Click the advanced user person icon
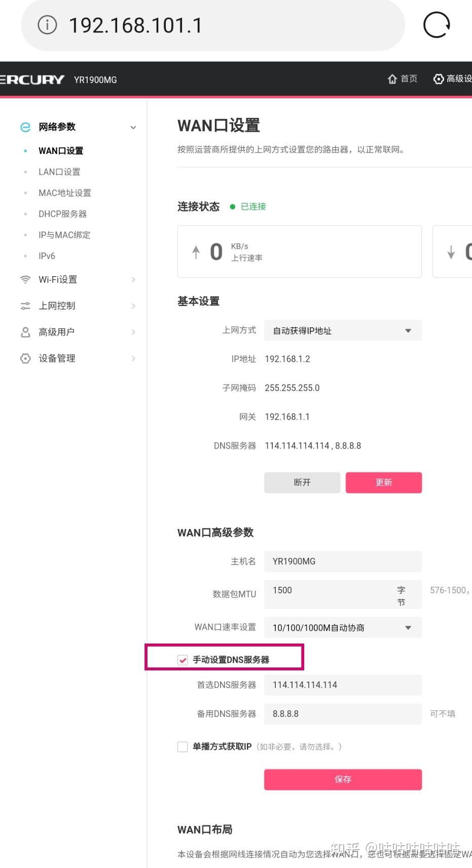The width and height of the screenshot is (472, 868). click(x=25, y=332)
